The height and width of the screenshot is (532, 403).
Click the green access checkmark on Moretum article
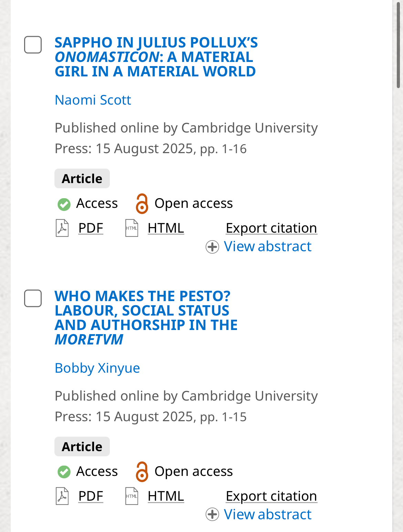[x=64, y=472]
